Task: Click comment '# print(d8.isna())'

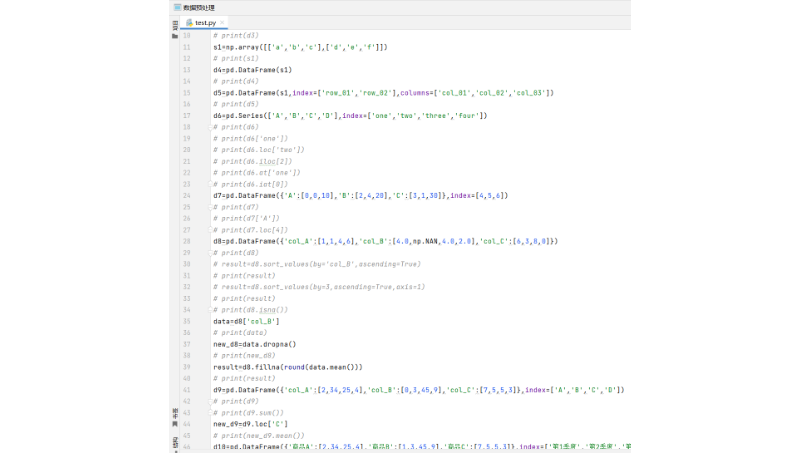Action: [x=251, y=310]
